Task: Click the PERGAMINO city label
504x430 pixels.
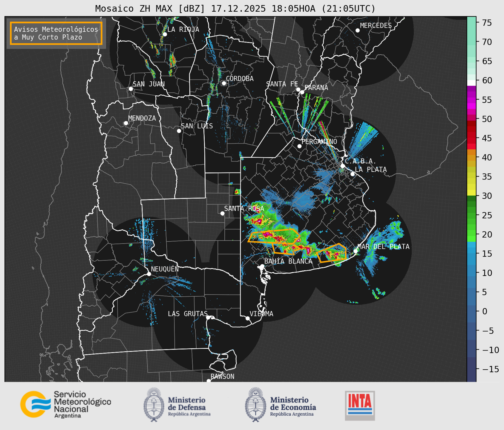Action: click(319, 141)
